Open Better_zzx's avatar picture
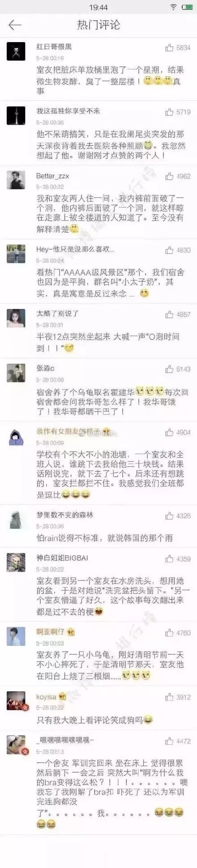Screen dimensions: 197x868 point(16,180)
